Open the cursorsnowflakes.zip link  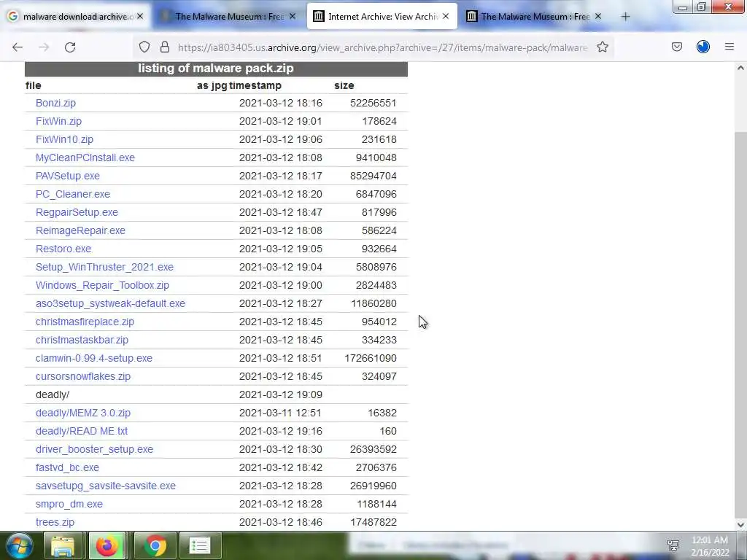(x=83, y=377)
